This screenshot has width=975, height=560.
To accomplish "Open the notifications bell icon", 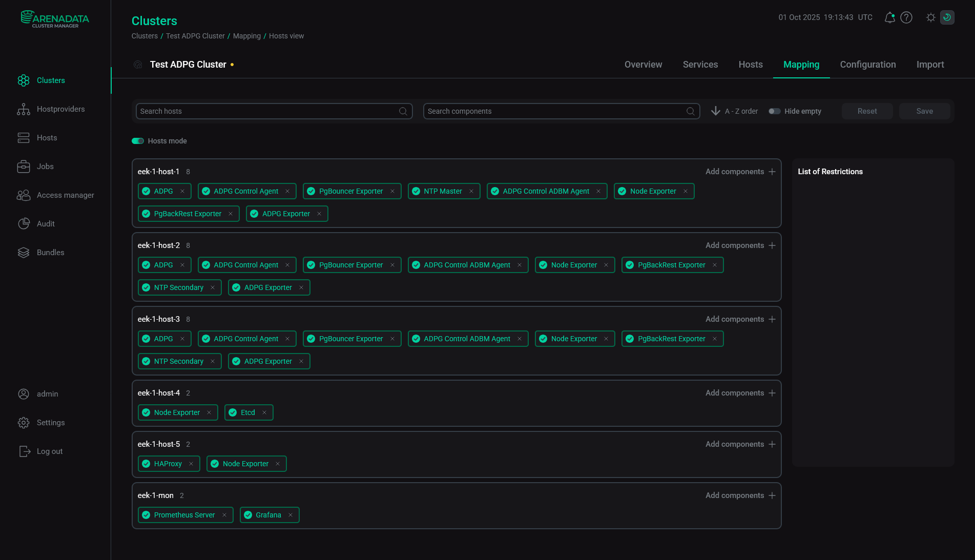I will [x=889, y=17].
